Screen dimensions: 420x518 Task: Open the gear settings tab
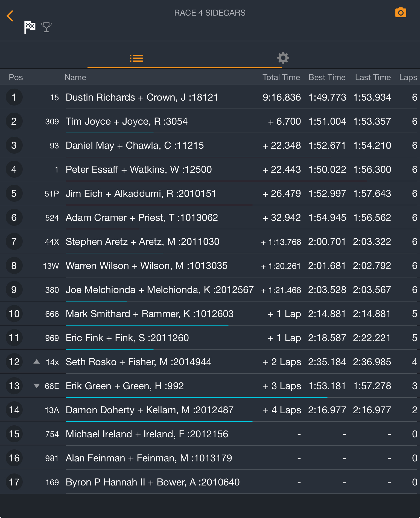point(283,58)
